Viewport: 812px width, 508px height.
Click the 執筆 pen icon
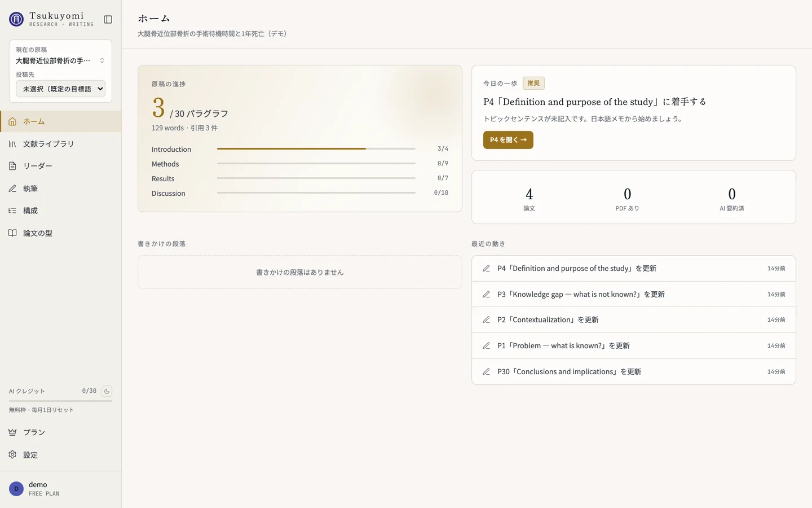(12, 189)
